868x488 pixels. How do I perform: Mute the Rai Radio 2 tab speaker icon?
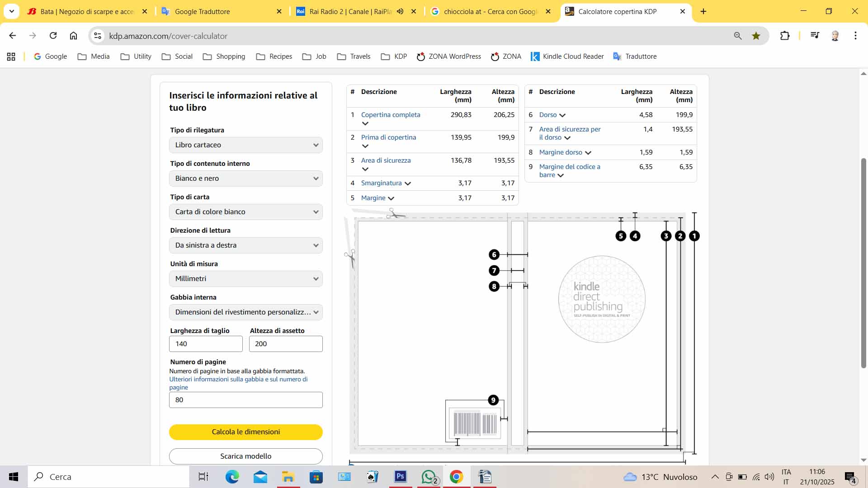400,11
